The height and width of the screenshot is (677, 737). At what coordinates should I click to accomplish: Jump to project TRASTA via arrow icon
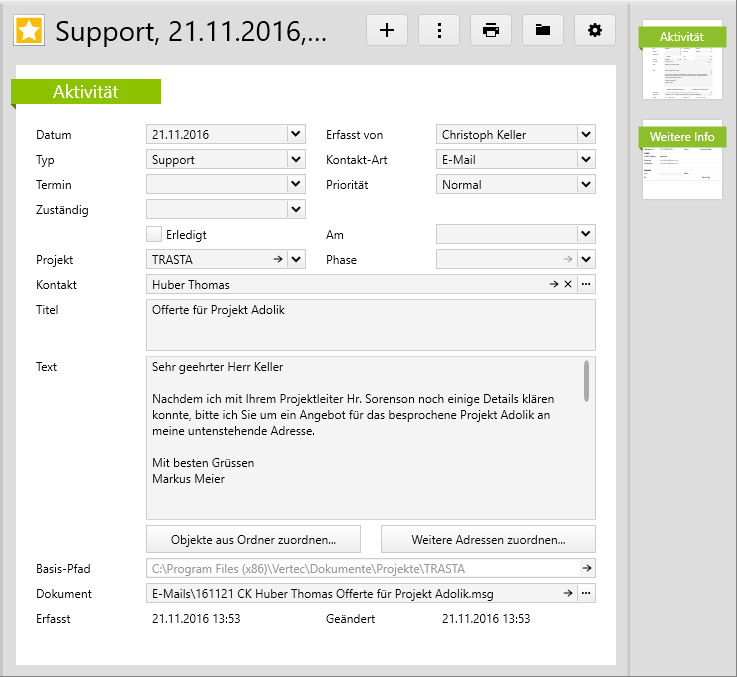point(278,260)
